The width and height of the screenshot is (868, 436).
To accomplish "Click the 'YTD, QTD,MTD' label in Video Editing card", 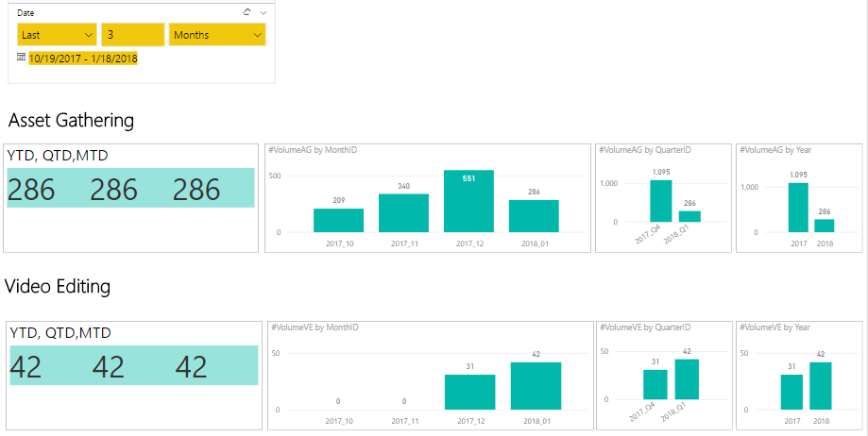I will point(60,332).
